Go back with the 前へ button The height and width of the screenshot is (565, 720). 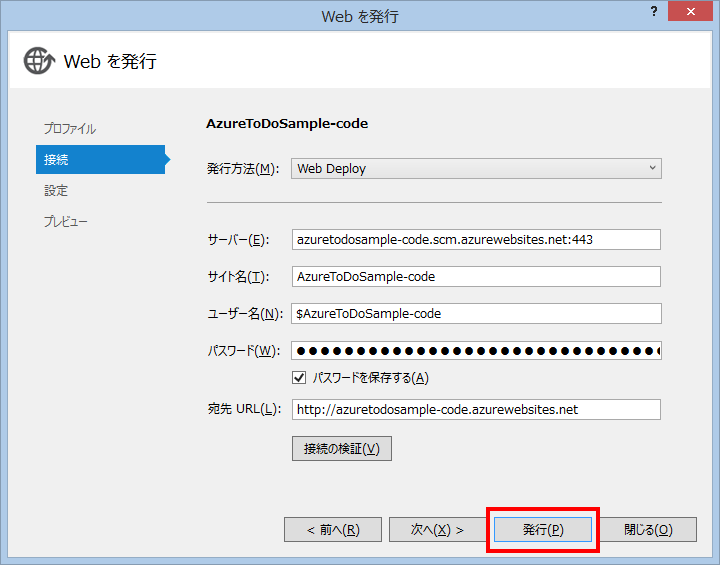click(333, 530)
